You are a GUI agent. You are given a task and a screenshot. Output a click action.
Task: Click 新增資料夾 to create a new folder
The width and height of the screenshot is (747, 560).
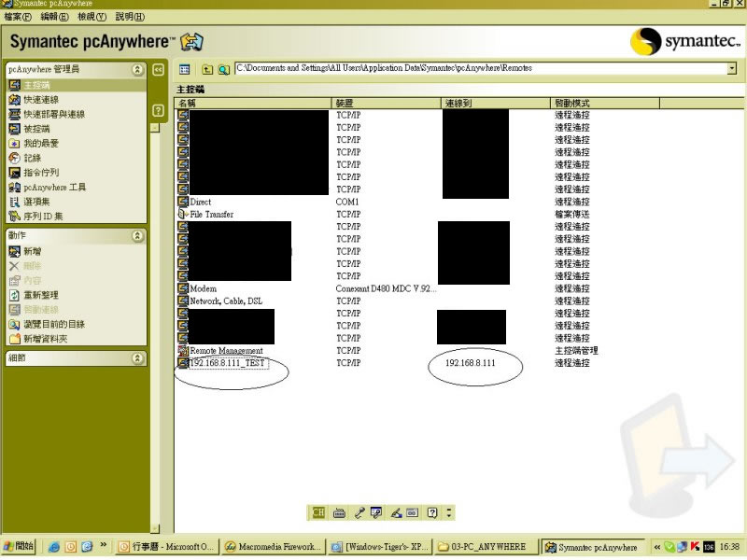45,339
